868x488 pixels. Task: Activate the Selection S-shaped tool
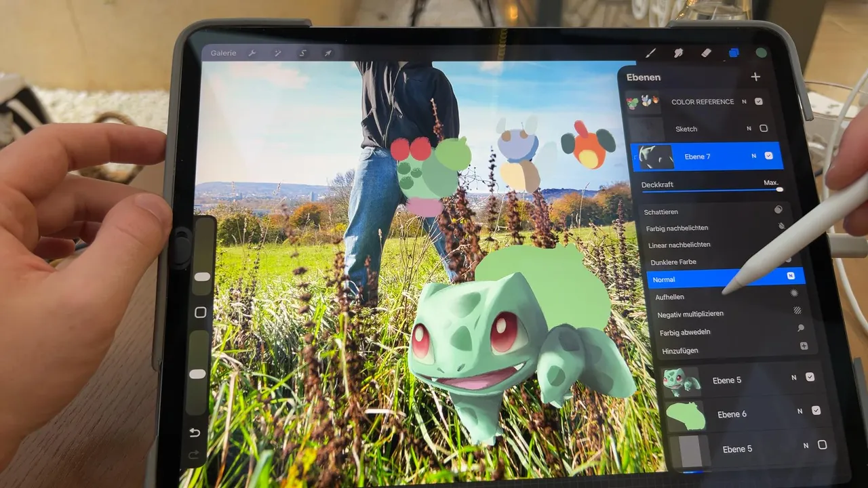tap(302, 53)
